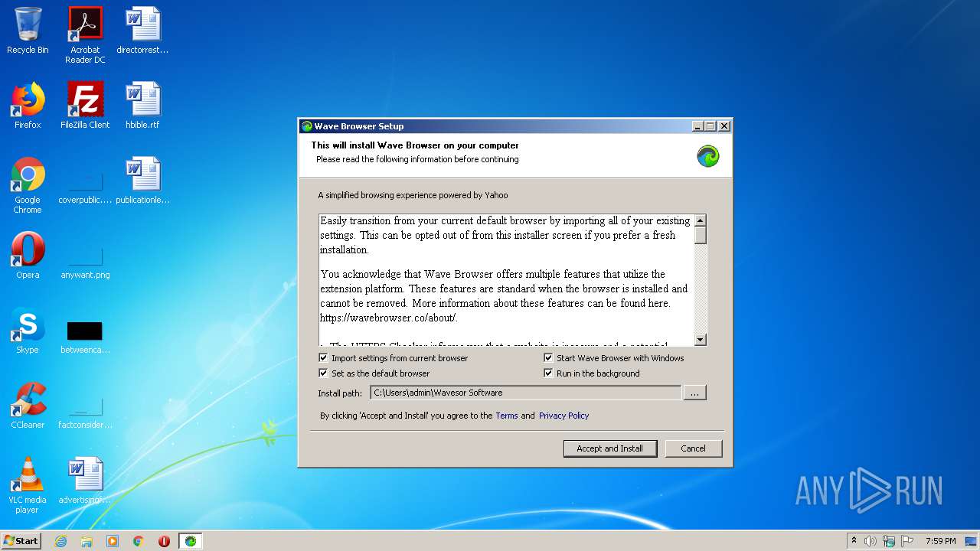Click the https://wavebrowser.co/about/ text
The image size is (980, 551).
coord(389,318)
